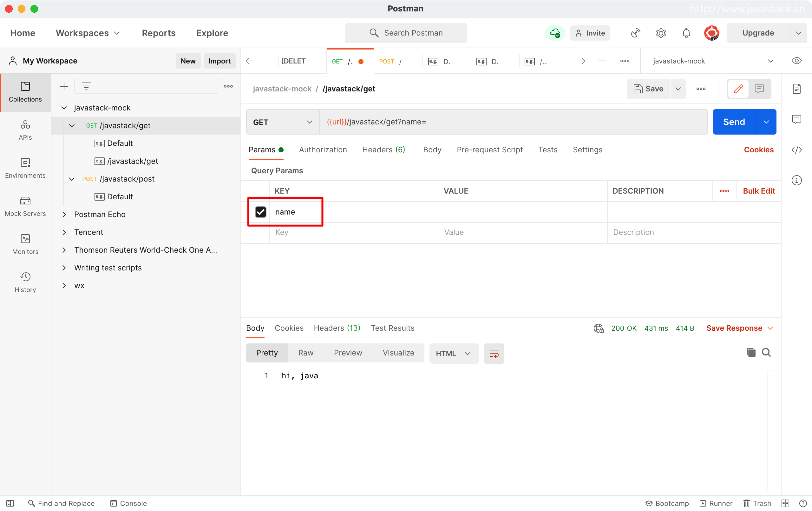Click the Value field for name param
Screen dimensions: 812x511
coord(522,212)
